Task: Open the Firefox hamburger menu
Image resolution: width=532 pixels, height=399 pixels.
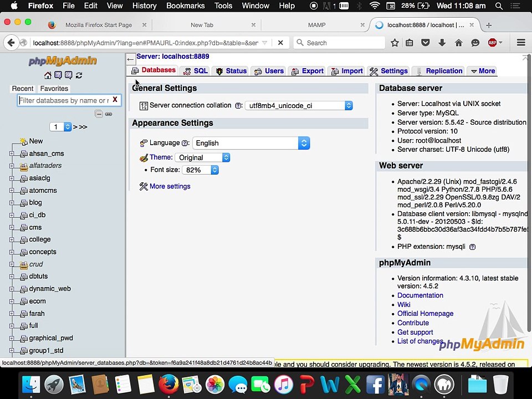Action: pos(521,43)
